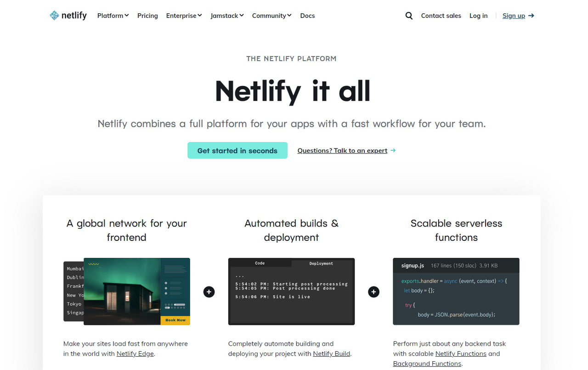The width and height of the screenshot is (588, 370).
Task: Expand the Enterprise dropdown
Action: [x=184, y=16]
